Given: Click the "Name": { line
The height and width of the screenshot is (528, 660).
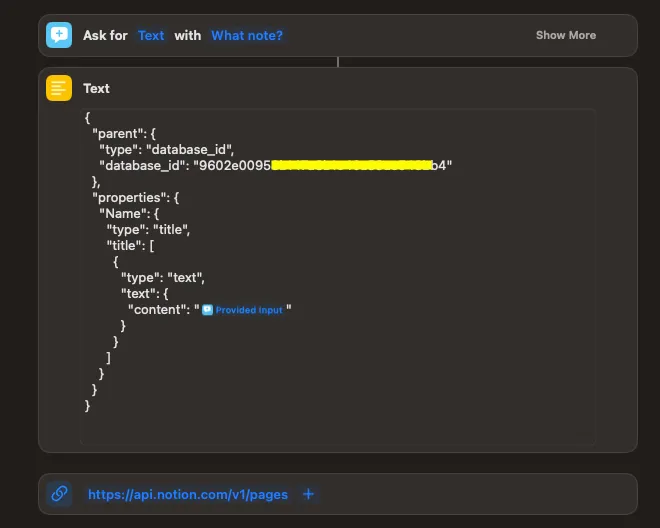Looking at the screenshot, I should coord(129,213).
